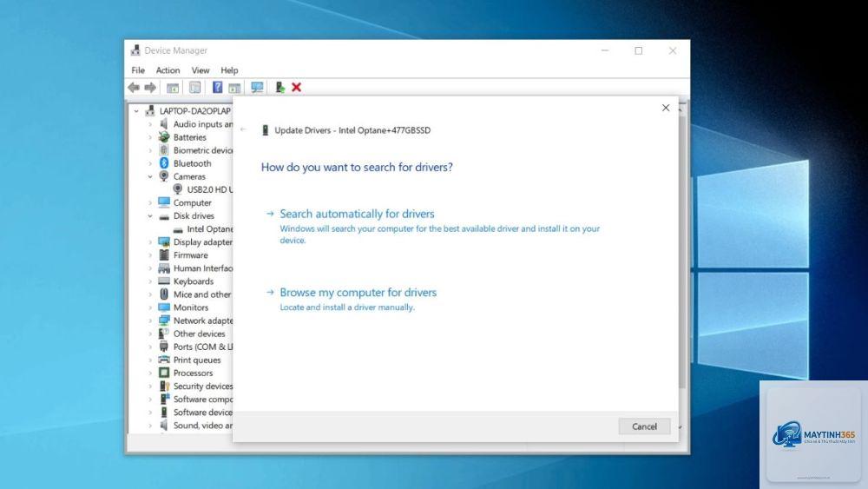Select the Bluetooth icon

click(x=164, y=162)
